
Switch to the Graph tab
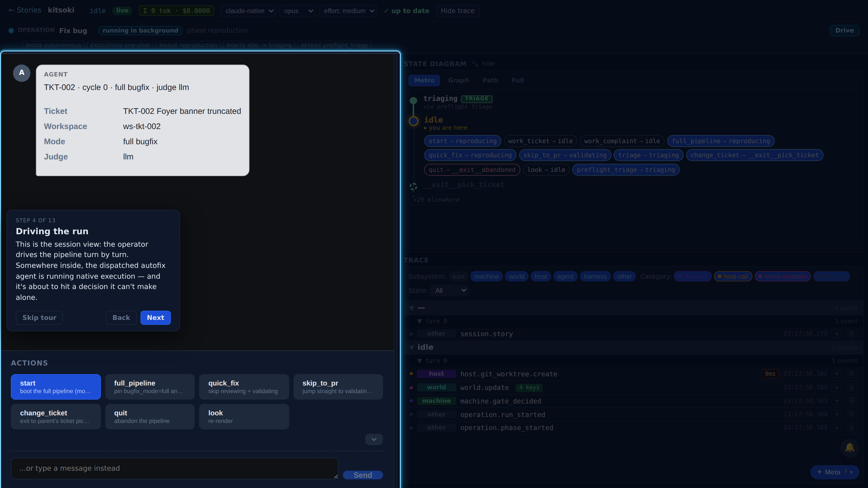pyautogui.click(x=458, y=80)
